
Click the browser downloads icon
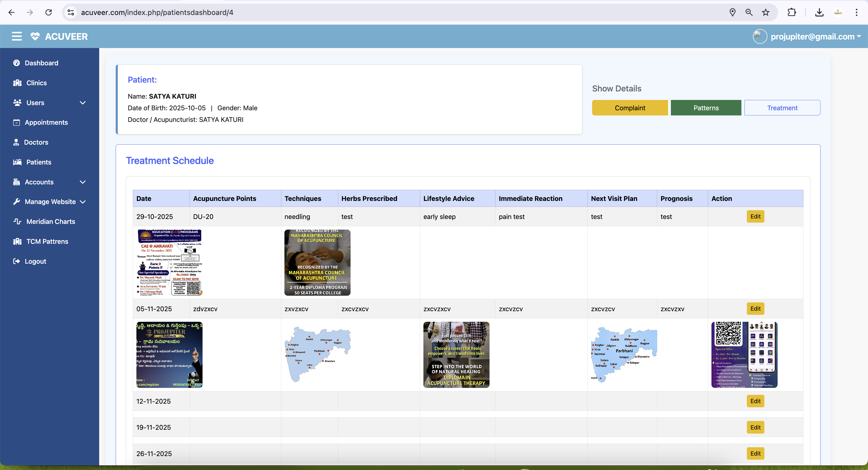click(819, 12)
